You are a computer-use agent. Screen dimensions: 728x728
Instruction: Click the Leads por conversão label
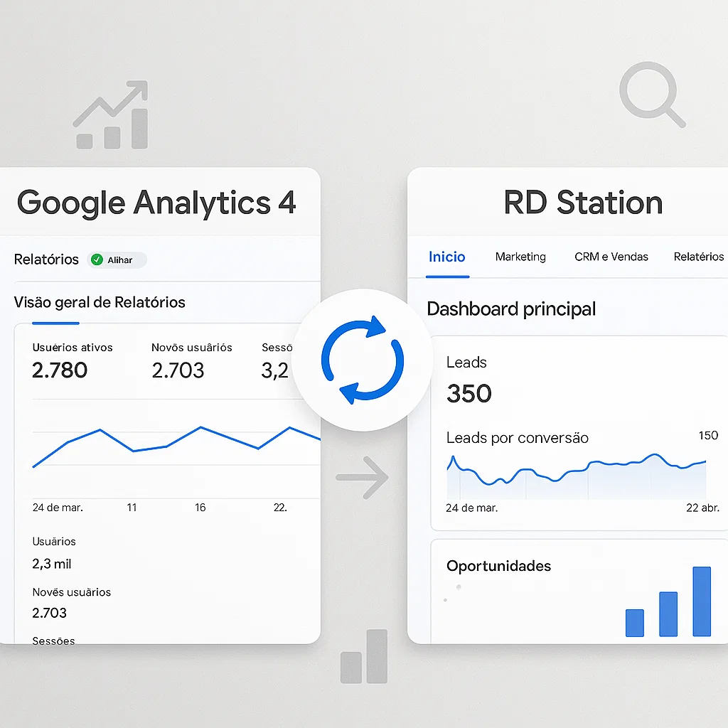[518, 438]
